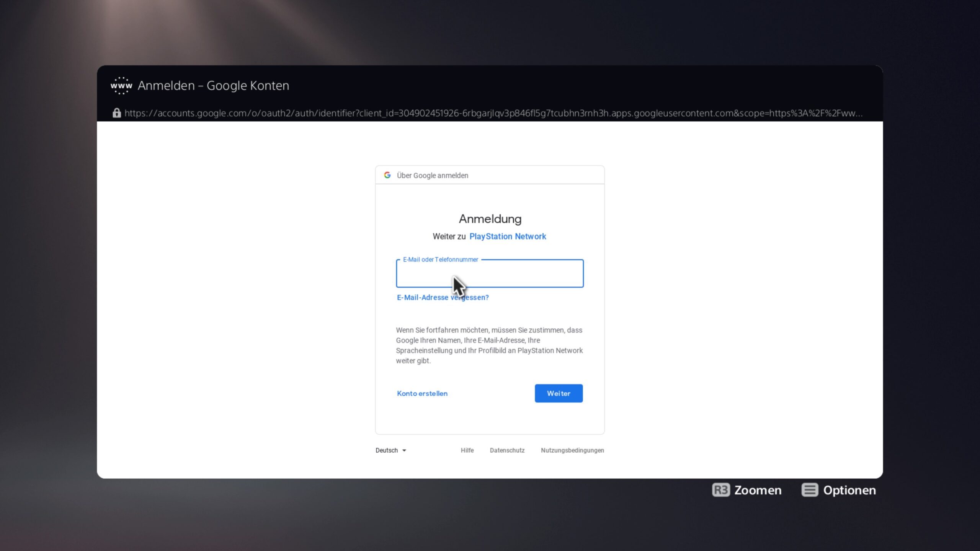This screenshot has height=551, width=980.
Task: Click the Optionen menu icon
Action: click(x=810, y=490)
